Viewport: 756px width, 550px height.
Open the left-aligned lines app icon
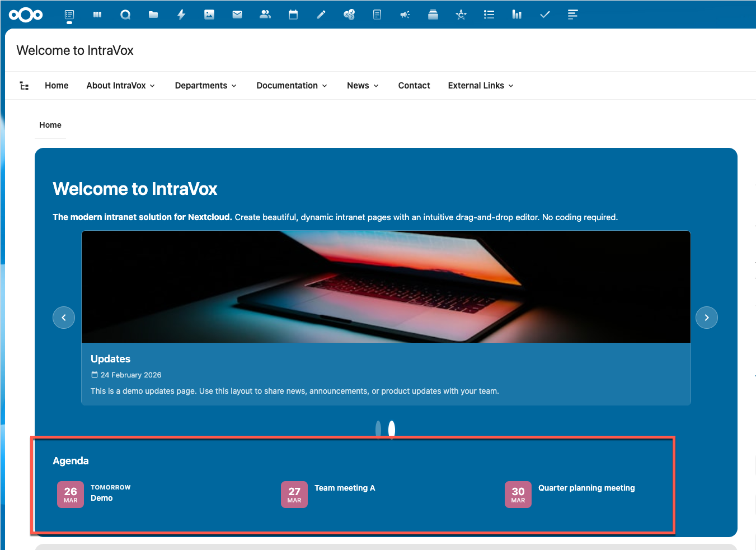point(572,15)
